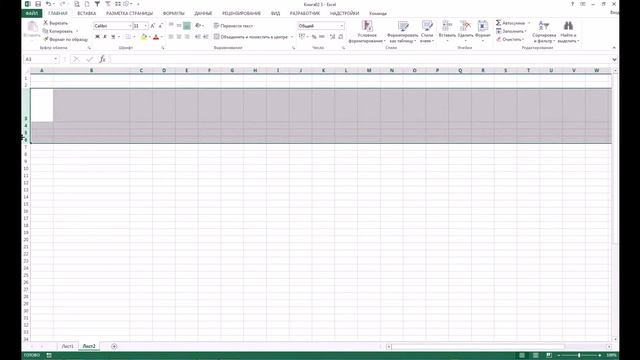The image size is (640, 360).
Task: Toggle bold formatting
Action: coord(97,37)
